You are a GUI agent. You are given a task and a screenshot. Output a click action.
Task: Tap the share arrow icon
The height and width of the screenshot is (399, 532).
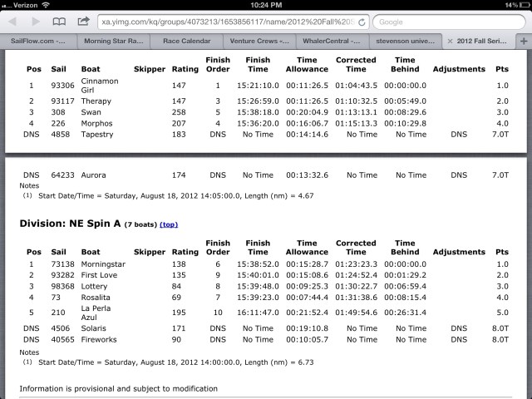[83, 22]
